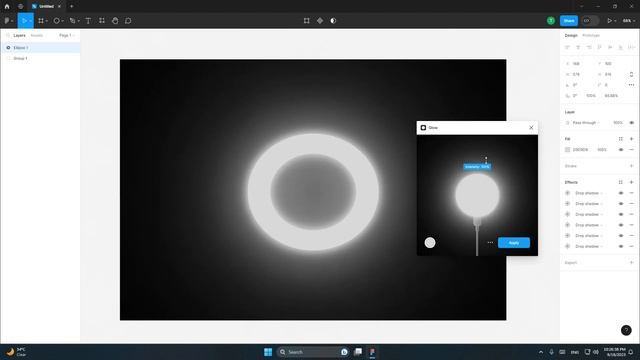Viewport: 640px width, 360px height.
Task: Click the user avatar in toolbar
Action: tap(551, 21)
